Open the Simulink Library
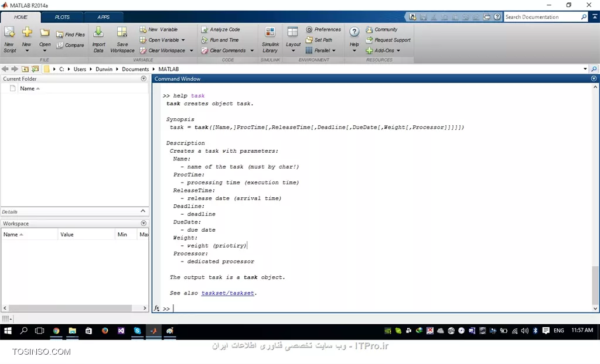The height and width of the screenshot is (364, 600). pyautogui.click(x=270, y=39)
